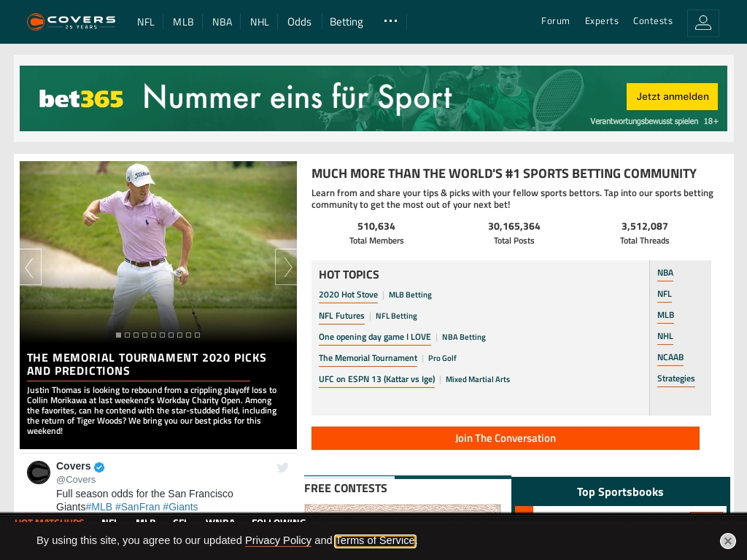
Task: Open the Pro Golf forum link
Action: pos(442,358)
